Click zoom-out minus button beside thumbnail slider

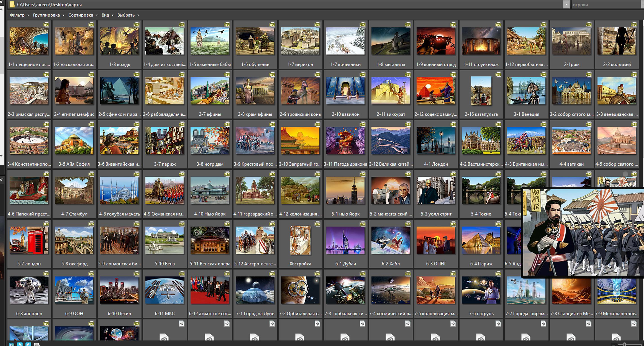coord(614,345)
